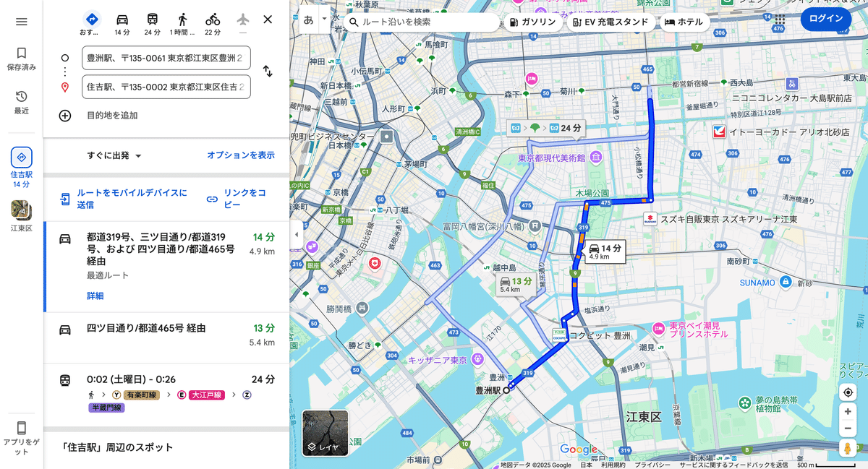Select the transit route 0:02 - 0:26
This screenshot has width=868, height=469.
[x=166, y=394]
